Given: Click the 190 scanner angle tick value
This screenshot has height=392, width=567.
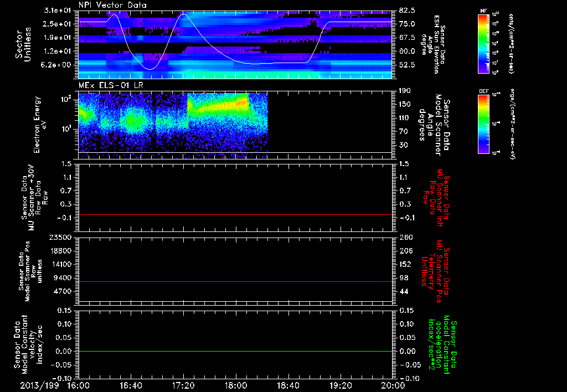Looking at the screenshot, I should click(405, 91).
